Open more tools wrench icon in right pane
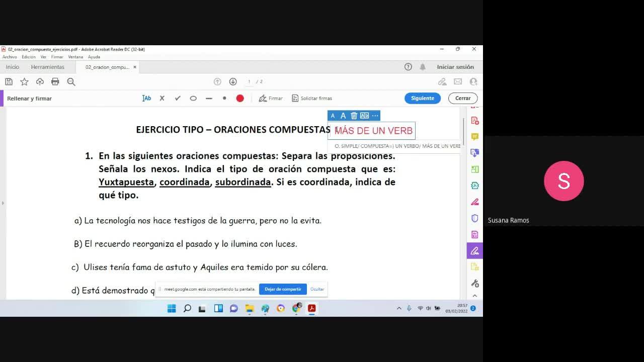This screenshot has height=362, width=644. pyautogui.click(x=474, y=284)
